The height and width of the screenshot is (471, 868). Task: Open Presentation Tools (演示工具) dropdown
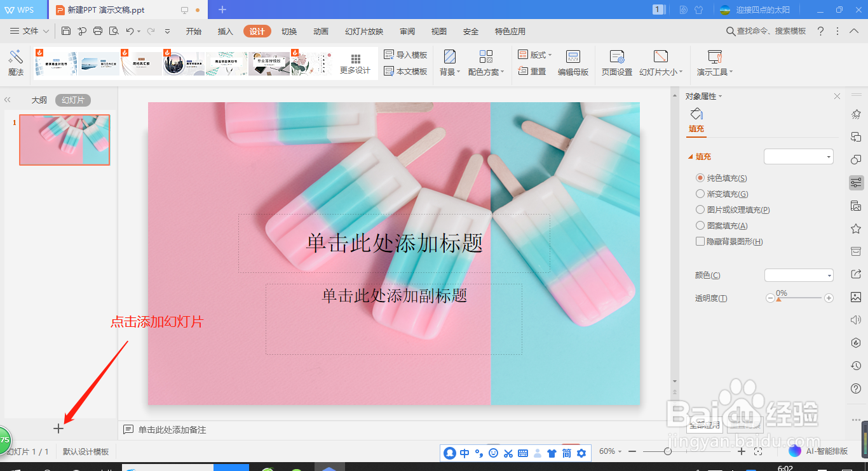click(x=715, y=63)
